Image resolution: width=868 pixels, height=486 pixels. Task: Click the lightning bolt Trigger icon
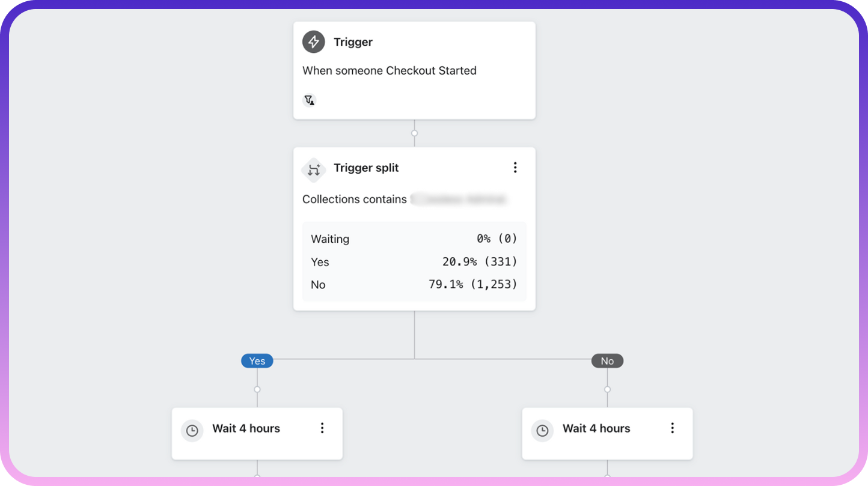tap(313, 42)
